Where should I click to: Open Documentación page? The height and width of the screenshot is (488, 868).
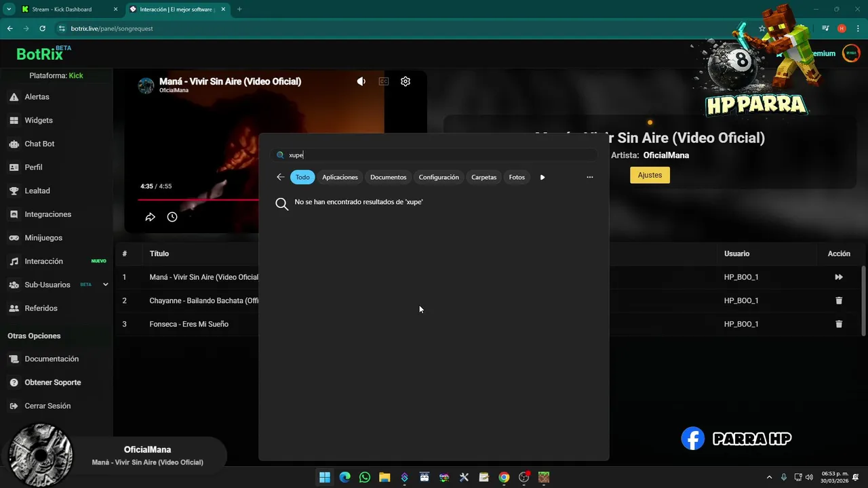52,359
